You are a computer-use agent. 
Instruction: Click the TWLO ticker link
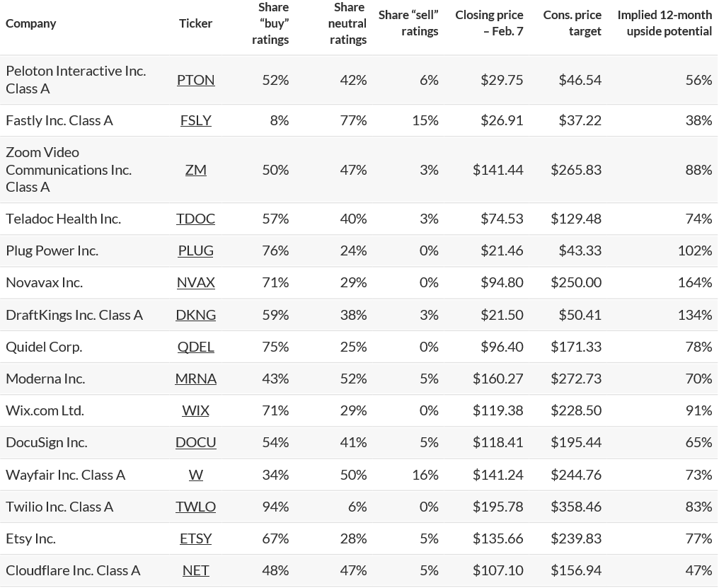pyautogui.click(x=195, y=507)
